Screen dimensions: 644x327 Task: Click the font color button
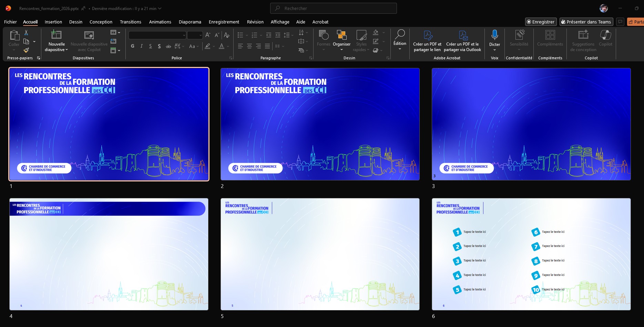coord(222,46)
